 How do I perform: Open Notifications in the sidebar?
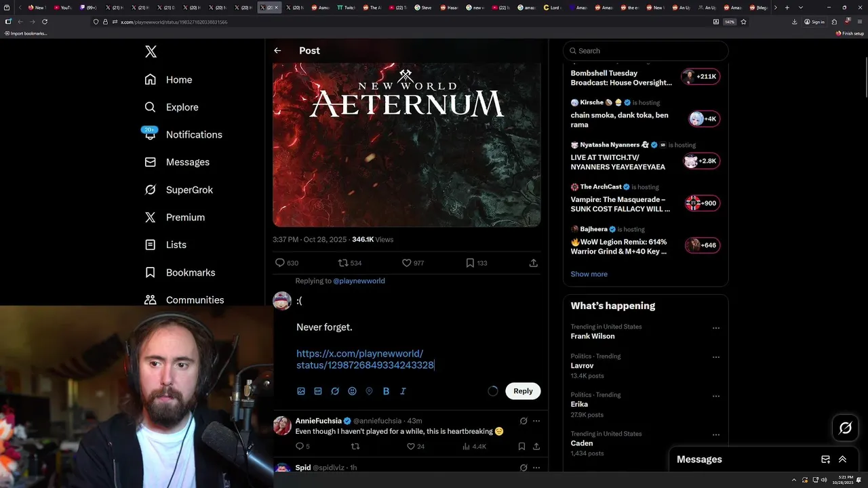coord(183,134)
